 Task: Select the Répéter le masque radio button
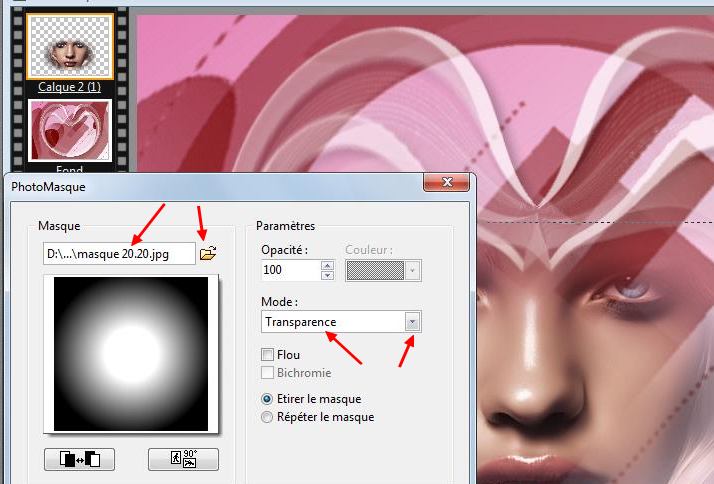(x=267, y=417)
